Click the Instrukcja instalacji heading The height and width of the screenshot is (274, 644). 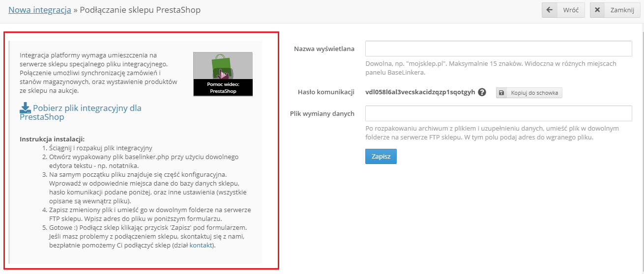tap(52, 139)
